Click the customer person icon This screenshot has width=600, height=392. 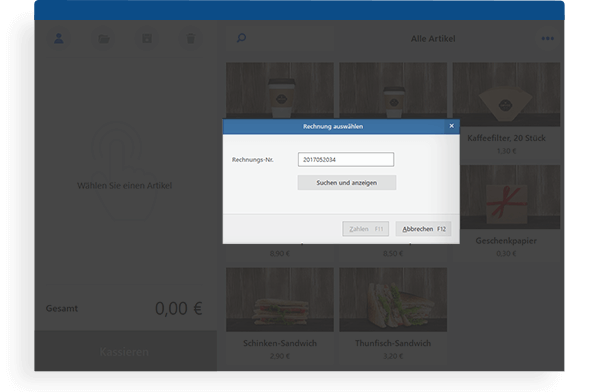pyautogui.click(x=59, y=38)
